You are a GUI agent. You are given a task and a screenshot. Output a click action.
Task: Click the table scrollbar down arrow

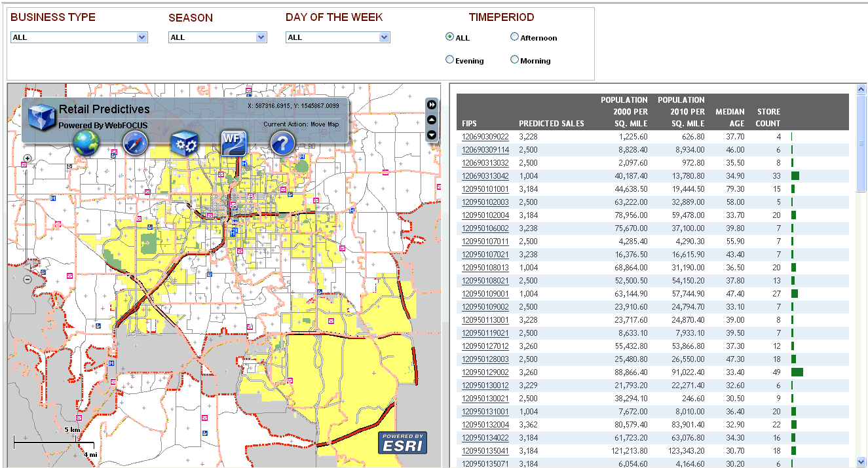coord(861,461)
